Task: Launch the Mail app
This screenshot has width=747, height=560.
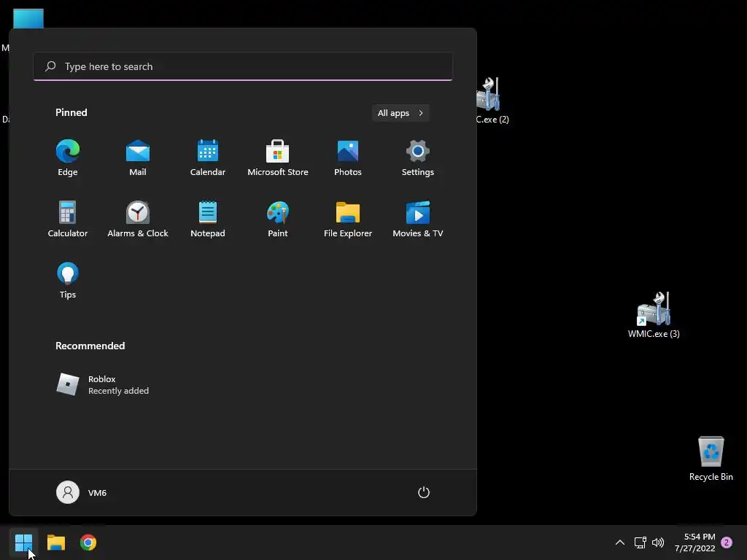Action: pos(138,158)
